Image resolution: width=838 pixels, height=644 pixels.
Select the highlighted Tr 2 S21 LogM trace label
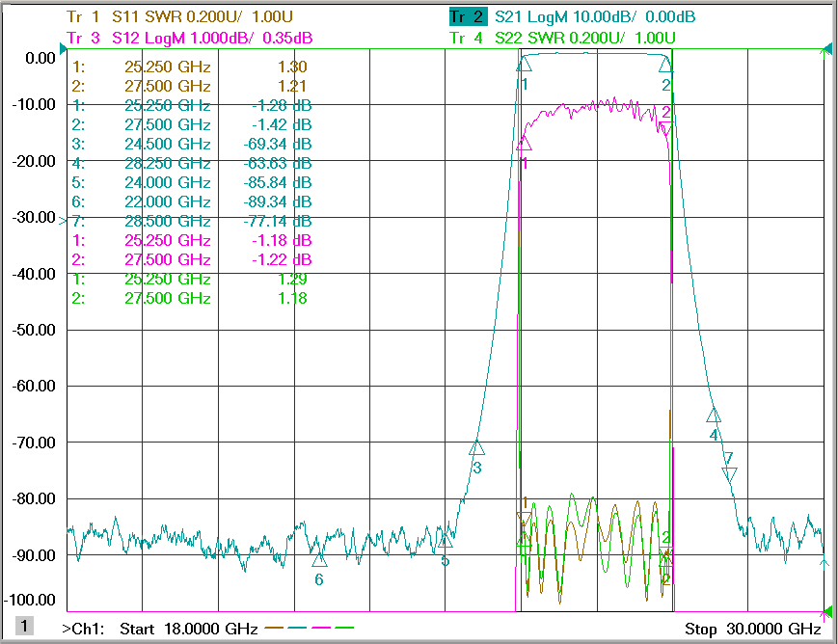pos(572,16)
